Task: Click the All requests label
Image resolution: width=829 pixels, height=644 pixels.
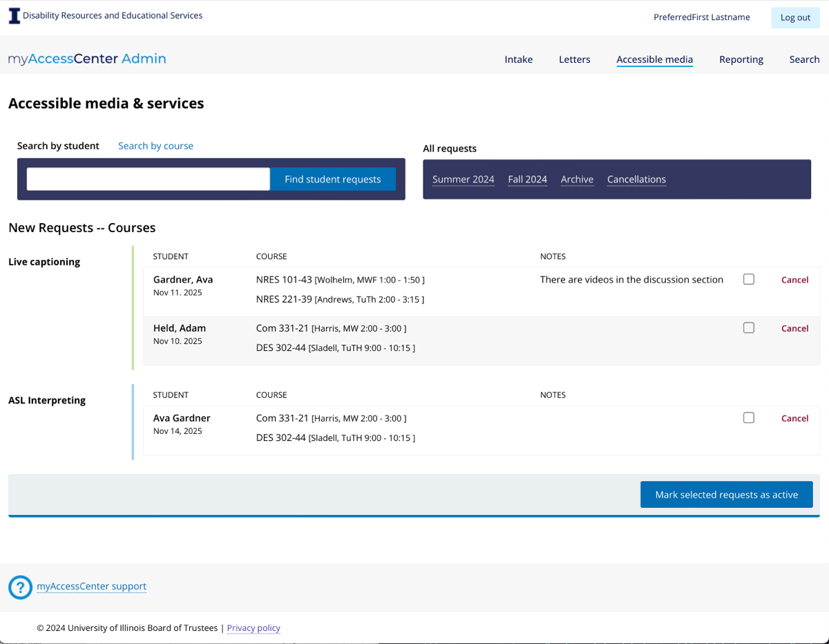Action: pyautogui.click(x=450, y=149)
